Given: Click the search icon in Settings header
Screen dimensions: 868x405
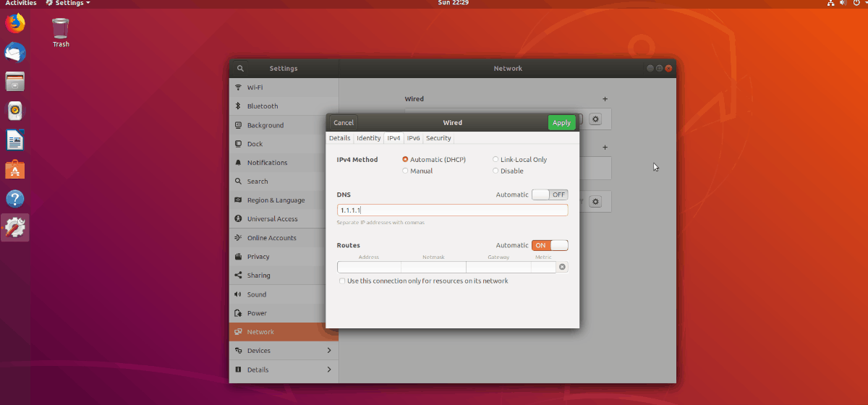Looking at the screenshot, I should 240,68.
